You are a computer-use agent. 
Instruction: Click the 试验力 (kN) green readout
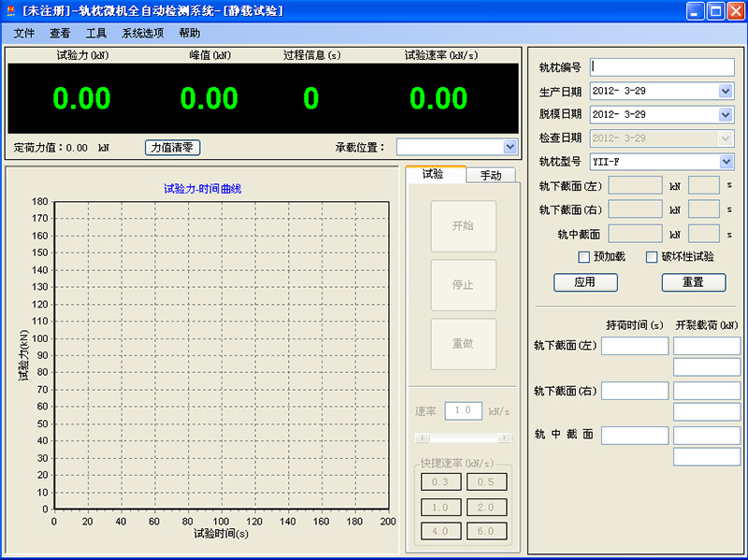coord(81,98)
